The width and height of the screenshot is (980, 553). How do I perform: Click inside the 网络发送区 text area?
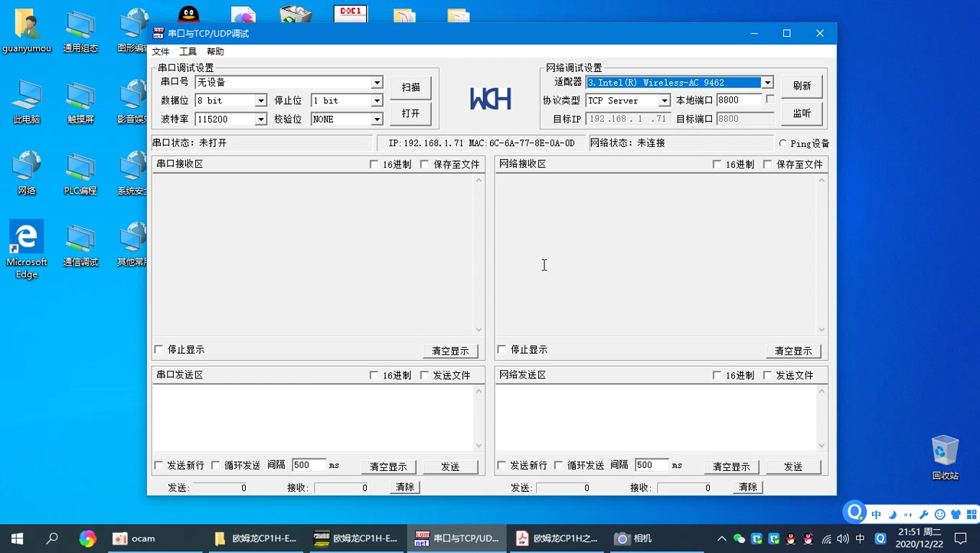655,418
